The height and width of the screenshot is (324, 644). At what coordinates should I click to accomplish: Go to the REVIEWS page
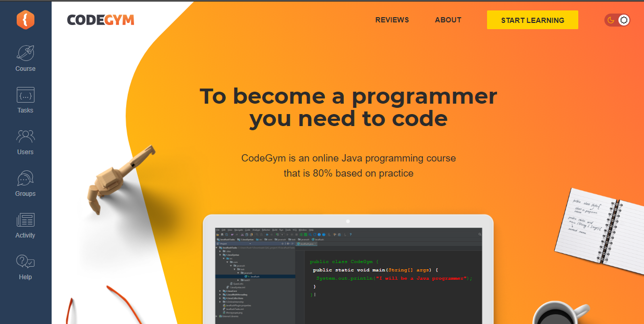point(392,20)
